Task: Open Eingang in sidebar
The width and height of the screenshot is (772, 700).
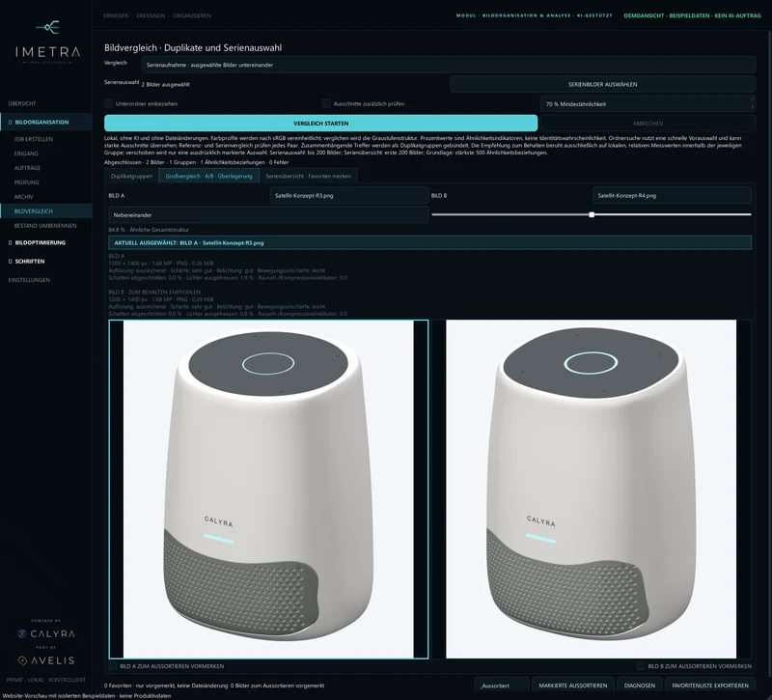Action: (26, 154)
